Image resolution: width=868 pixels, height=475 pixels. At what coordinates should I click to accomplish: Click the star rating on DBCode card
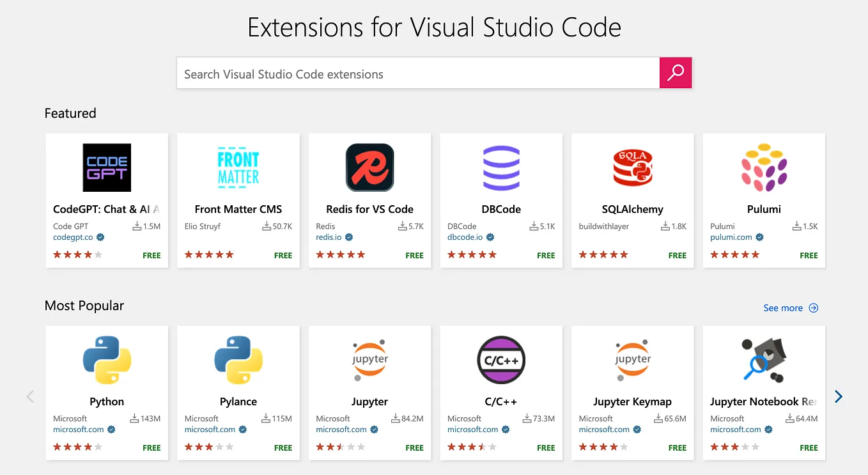(472, 254)
